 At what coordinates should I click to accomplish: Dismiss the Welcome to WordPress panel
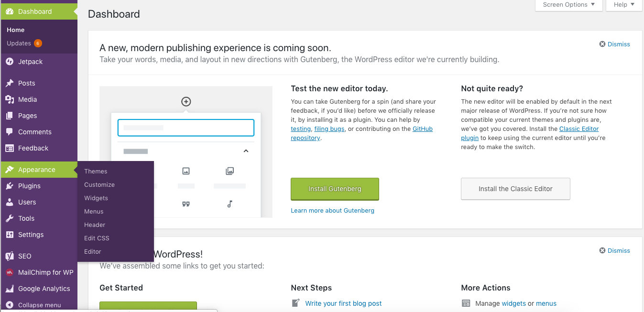pyautogui.click(x=615, y=250)
